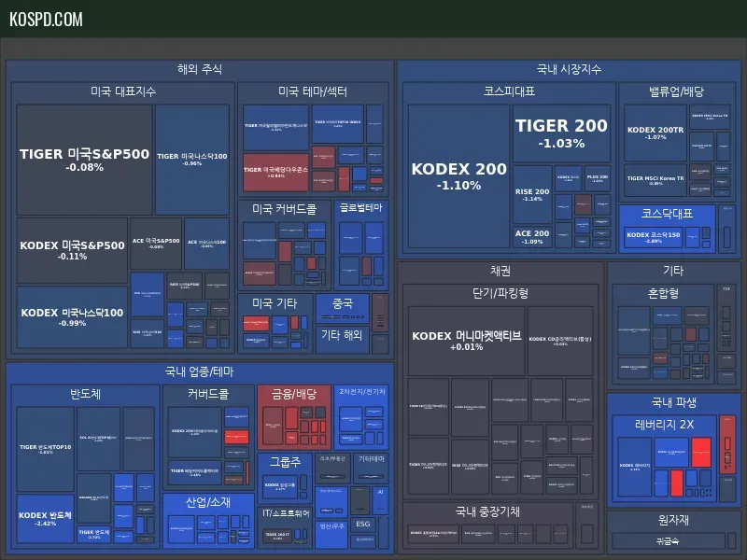Select the TIGER 미국나스닥100 tile
Viewport: 747px width, 560px height.
coord(192,160)
